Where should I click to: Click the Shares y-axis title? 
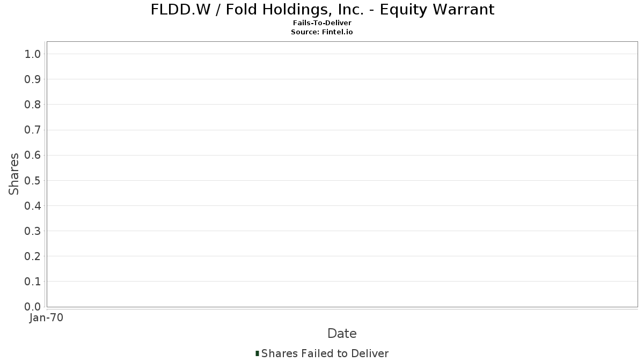pyautogui.click(x=14, y=174)
